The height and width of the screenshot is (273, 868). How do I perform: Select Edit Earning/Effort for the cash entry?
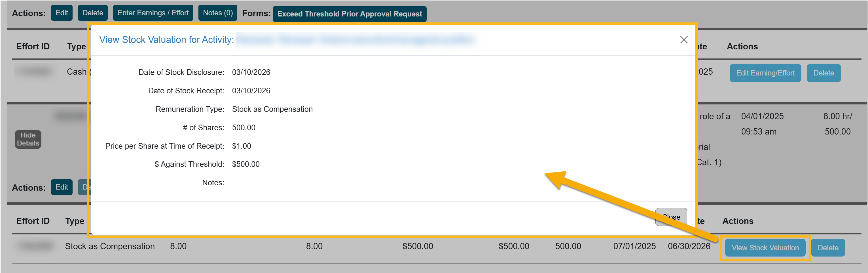tap(765, 73)
